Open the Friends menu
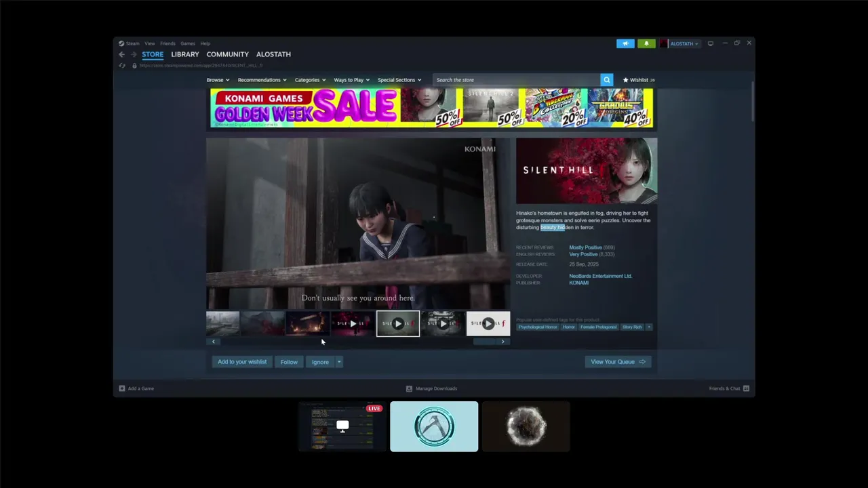 (167, 43)
